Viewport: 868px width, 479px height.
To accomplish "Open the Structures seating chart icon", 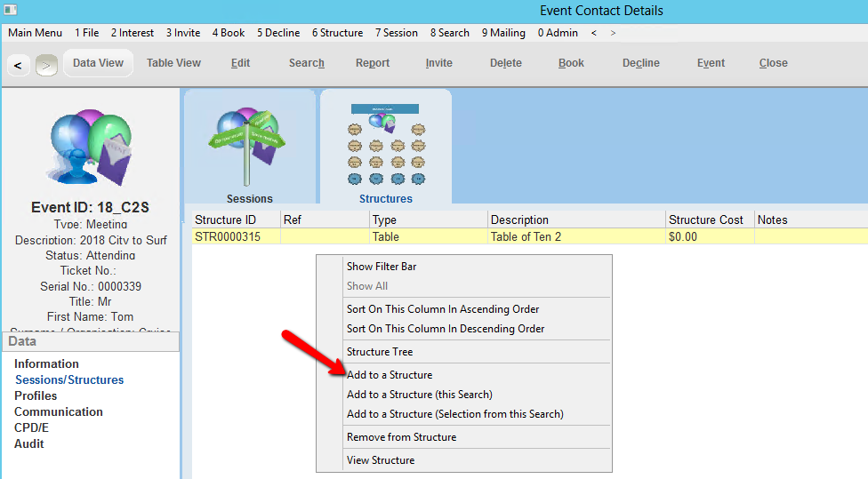I will coord(385,144).
